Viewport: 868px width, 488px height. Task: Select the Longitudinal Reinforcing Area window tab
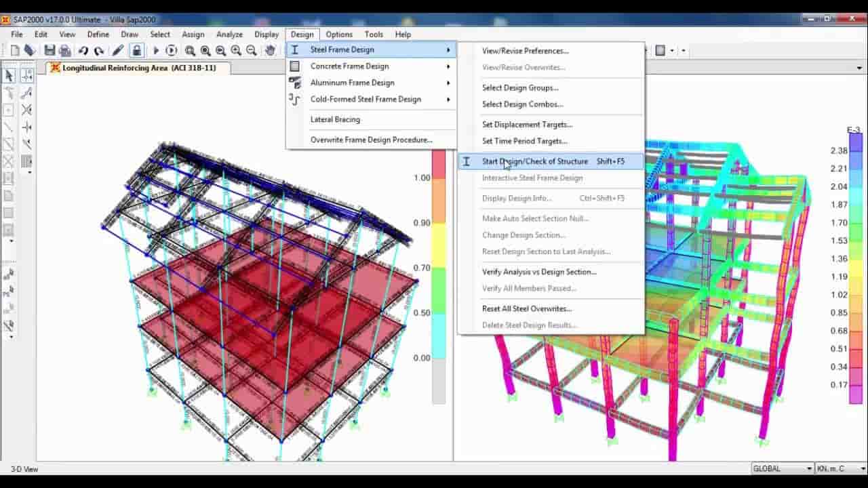coord(136,68)
